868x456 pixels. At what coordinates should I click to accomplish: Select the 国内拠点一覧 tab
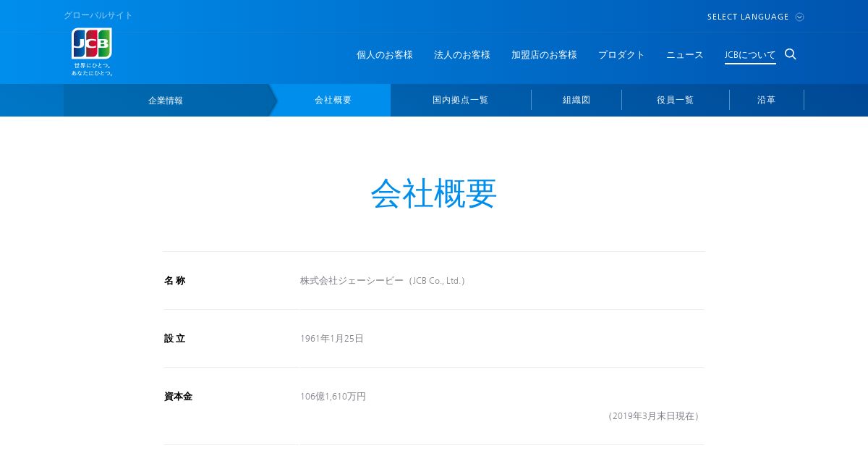[461, 100]
